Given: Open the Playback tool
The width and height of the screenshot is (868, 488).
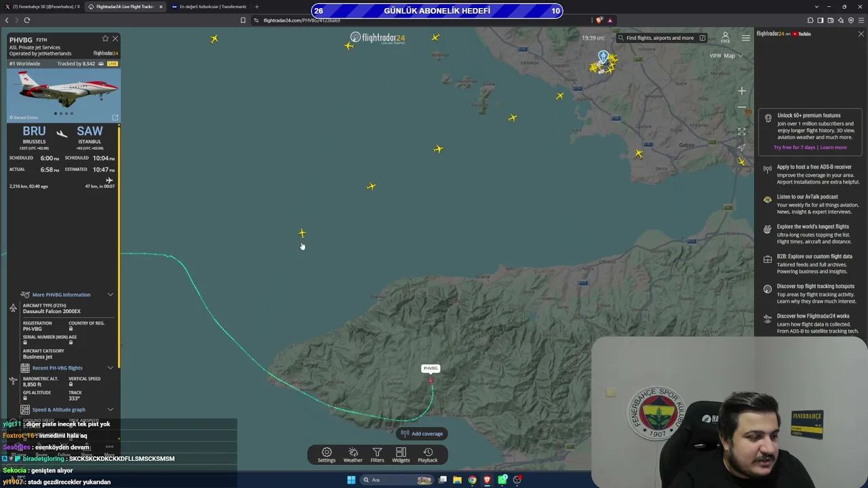Looking at the screenshot, I should (428, 455).
